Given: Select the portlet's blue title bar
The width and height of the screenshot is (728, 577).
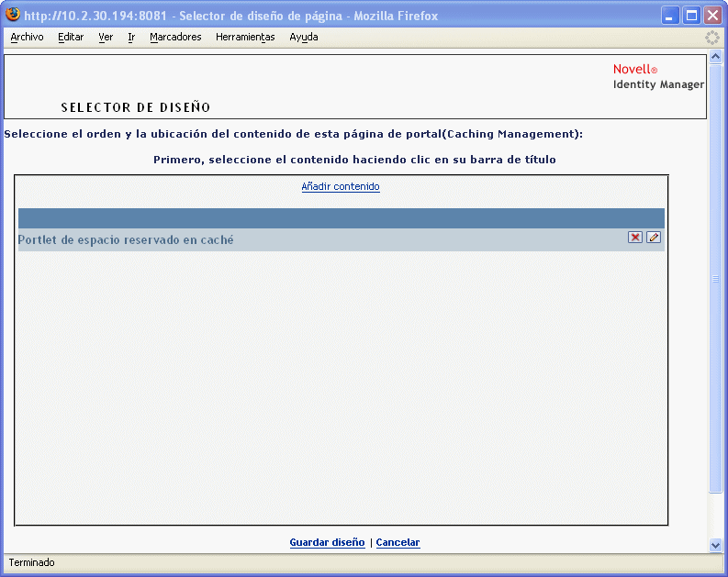Looking at the screenshot, I should [x=342, y=218].
